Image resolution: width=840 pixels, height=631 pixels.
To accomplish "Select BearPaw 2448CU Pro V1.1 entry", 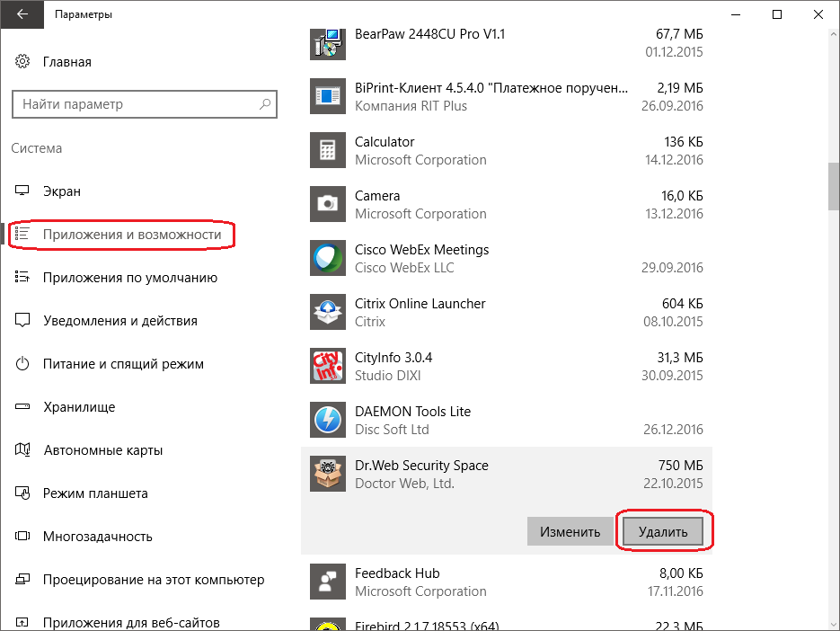I will point(507,43).
